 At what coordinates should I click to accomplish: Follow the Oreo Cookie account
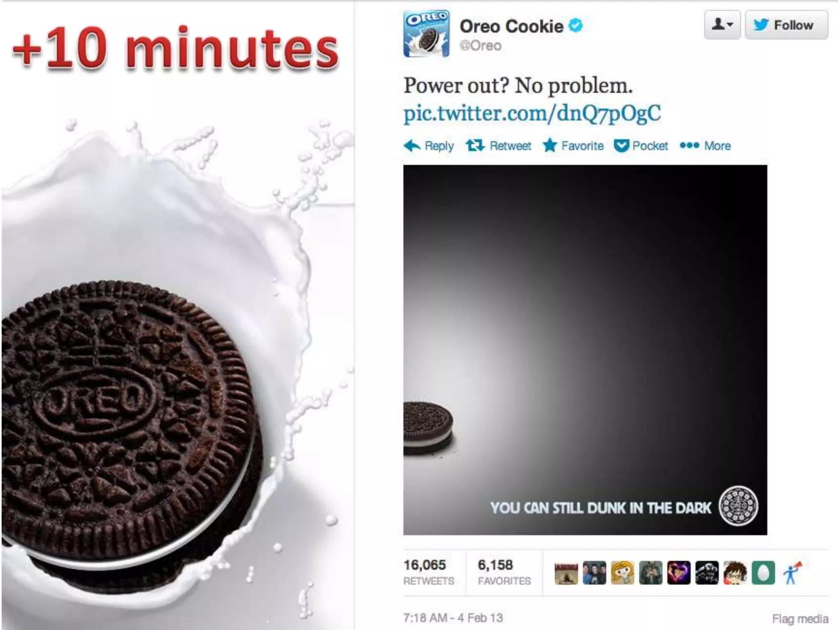(x=786, y=25)
